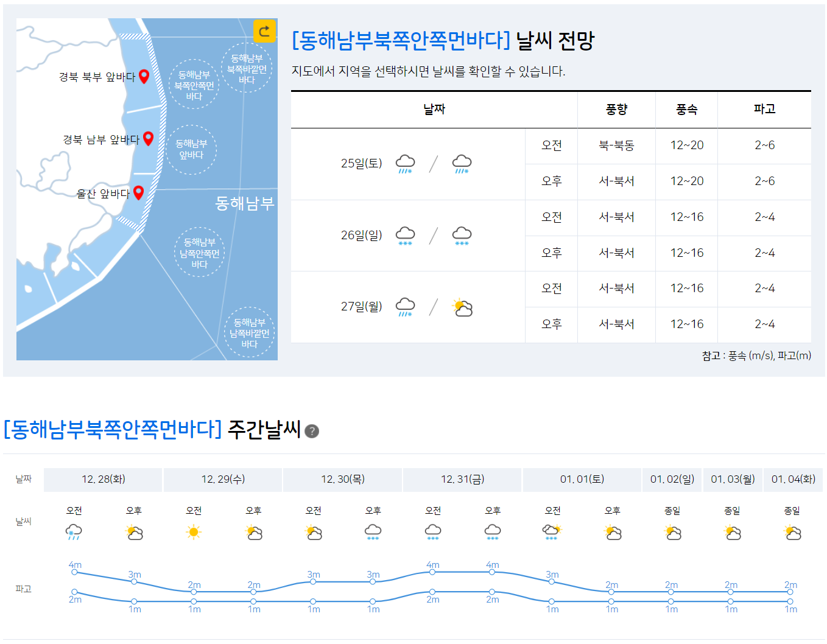Screen dimensions: 827x644
Task: Click the 01.01(토) date header
Action: [582, 479]
